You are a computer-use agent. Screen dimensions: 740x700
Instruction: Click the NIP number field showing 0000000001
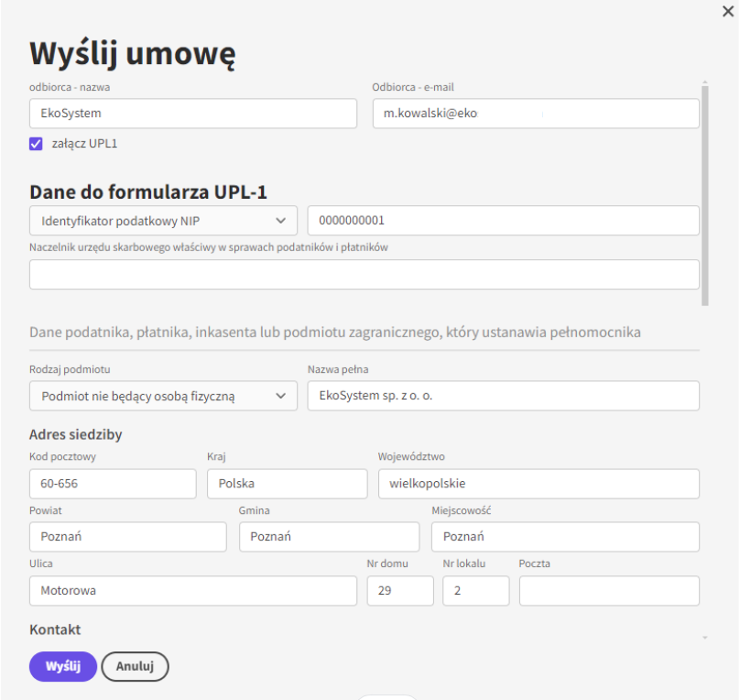click(x=503, y=221)
